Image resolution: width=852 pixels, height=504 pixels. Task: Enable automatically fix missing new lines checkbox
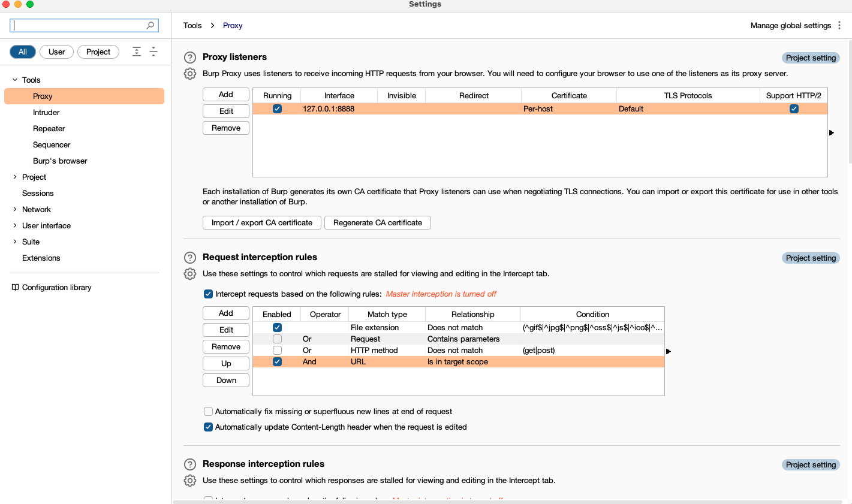click(208, 411)
